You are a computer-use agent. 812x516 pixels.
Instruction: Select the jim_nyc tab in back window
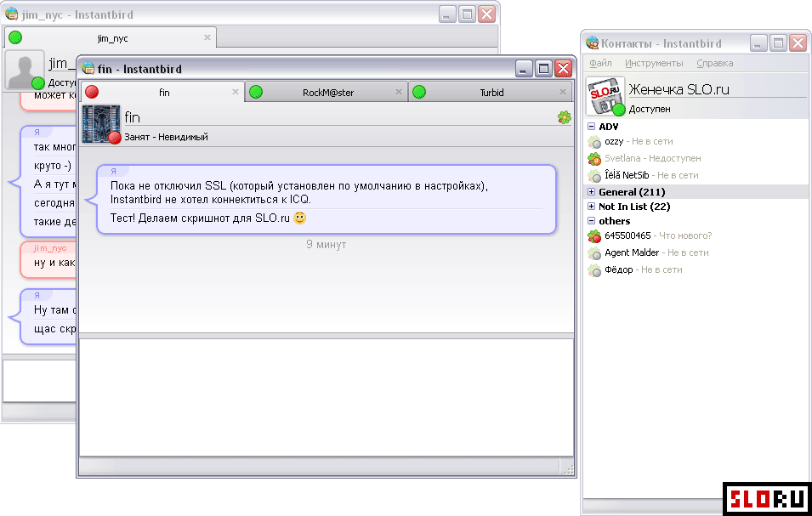(x=111, y=37)
